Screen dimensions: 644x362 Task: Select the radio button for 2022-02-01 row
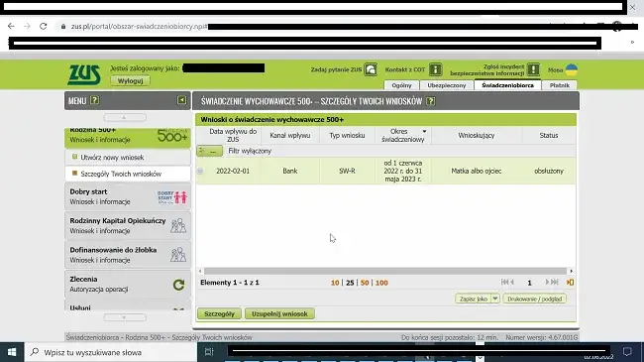click(x=200, y=171)
